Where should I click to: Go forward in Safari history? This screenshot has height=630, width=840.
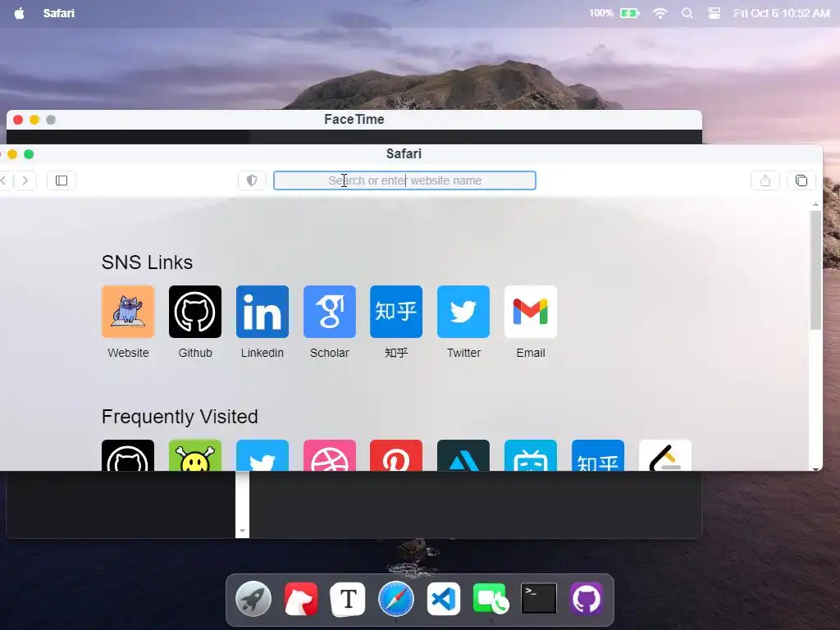pyautogui.click(x=25, y=180)
